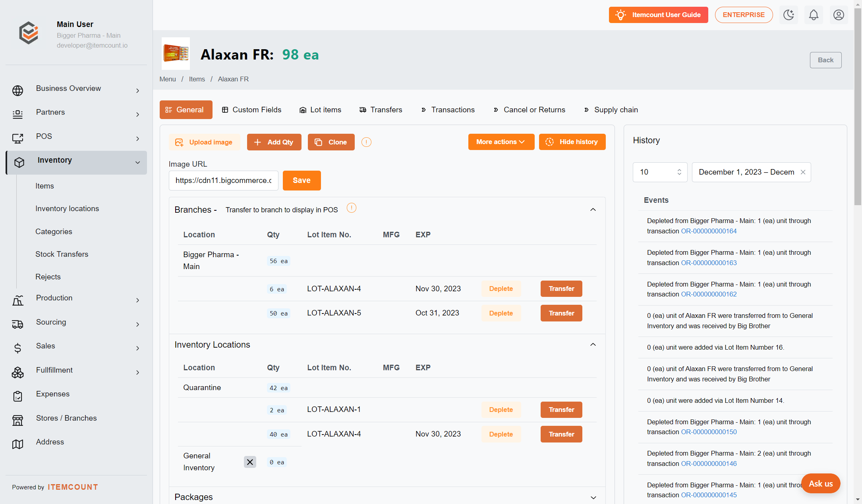Open transaction link OR-000000000164

[709, 231]
